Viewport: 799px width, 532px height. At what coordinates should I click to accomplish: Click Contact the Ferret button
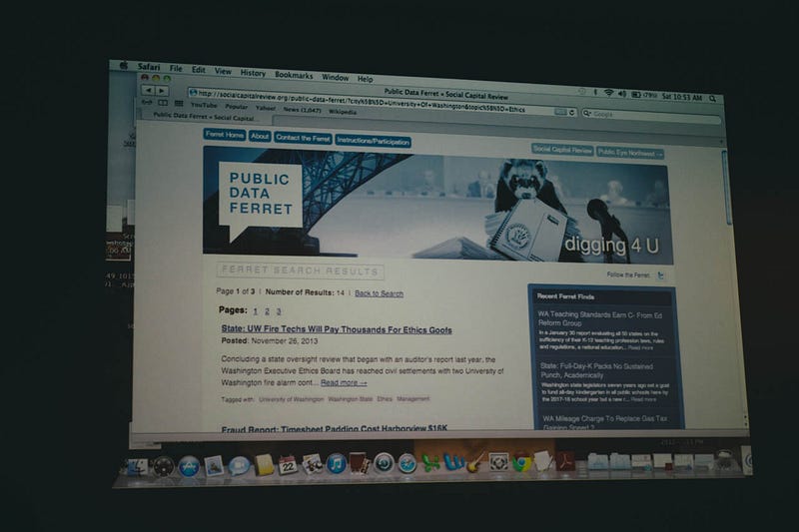pyautogui.click(x=304, y=138)
